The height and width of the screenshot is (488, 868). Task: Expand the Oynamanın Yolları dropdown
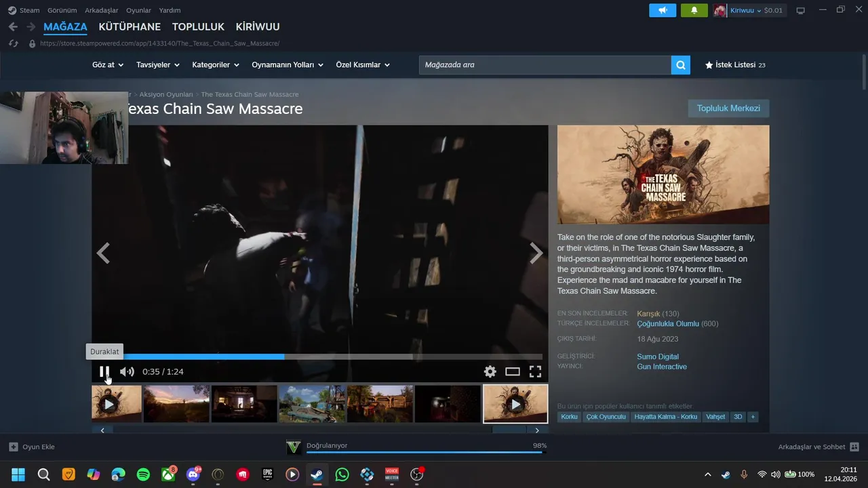[288, 65]
